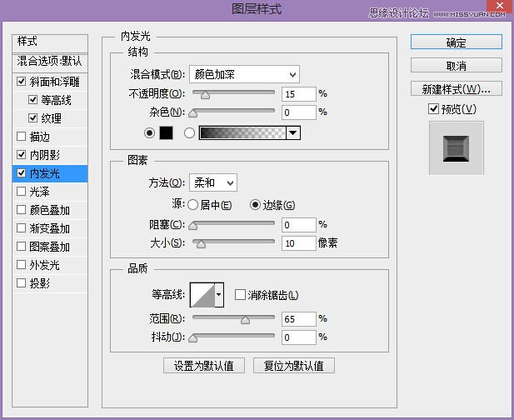Click the style preview thumbnail
The image size is (514, 420).
coord(456,147)
